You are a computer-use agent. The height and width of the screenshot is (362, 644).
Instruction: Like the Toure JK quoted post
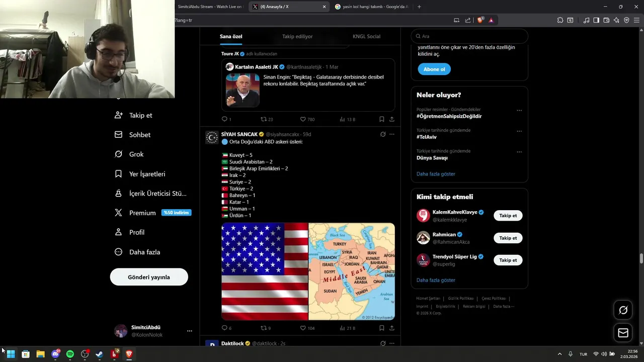pos(307,119)
